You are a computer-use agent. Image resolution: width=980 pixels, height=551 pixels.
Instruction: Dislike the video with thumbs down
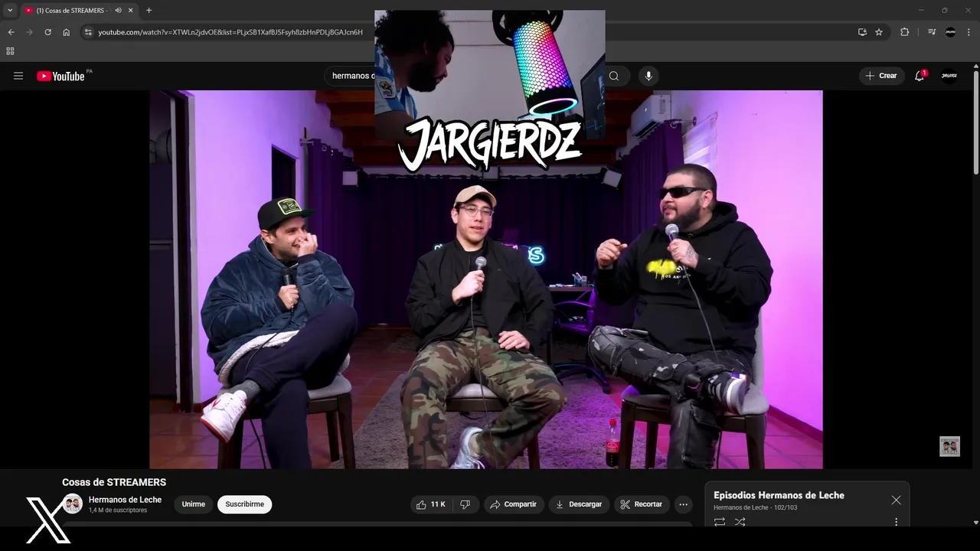465,504
